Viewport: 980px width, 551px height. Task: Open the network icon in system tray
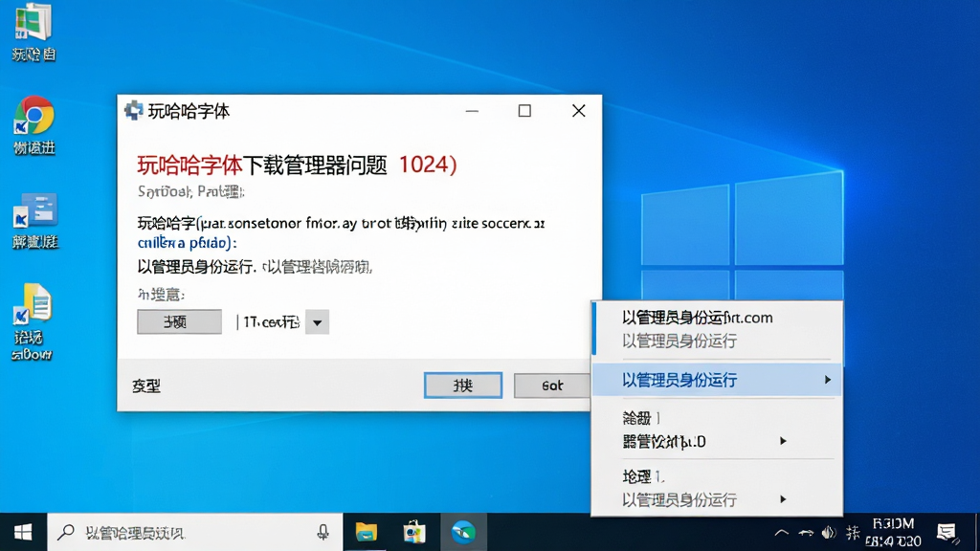pos(806,533)
